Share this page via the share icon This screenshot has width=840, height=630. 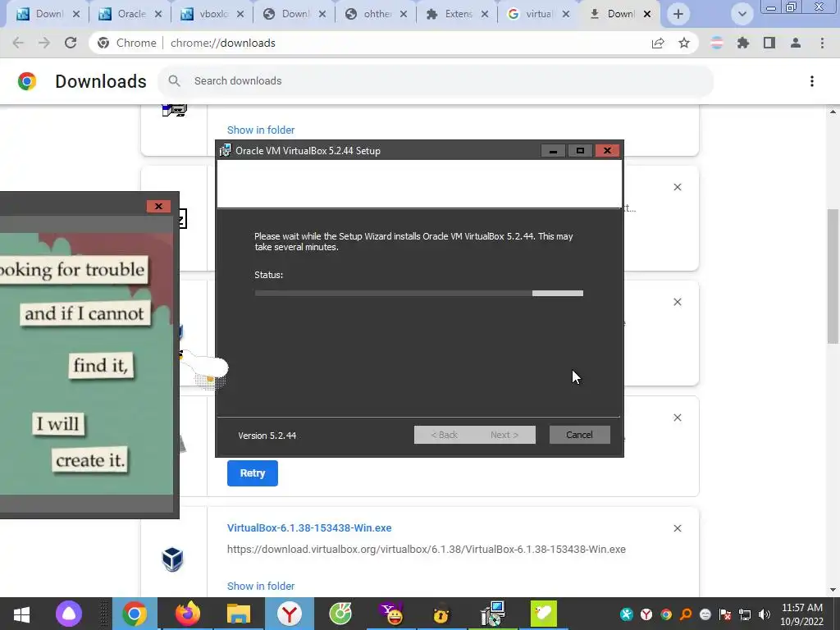(x=658, y=43)
